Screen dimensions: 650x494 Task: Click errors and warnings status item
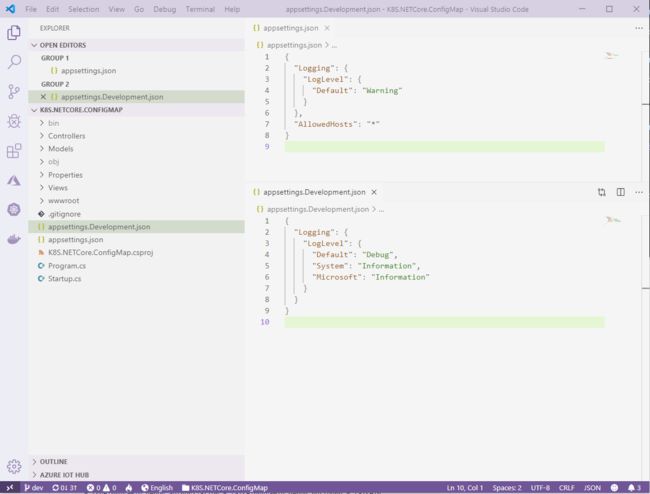(102, 488)
